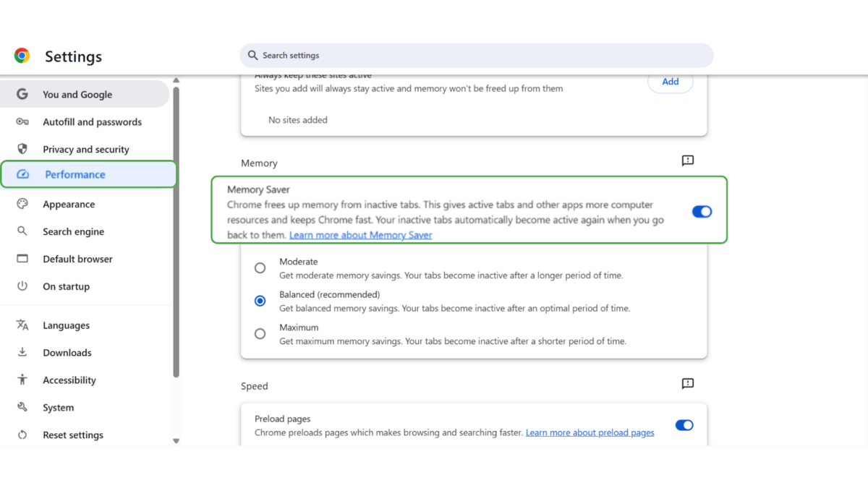Open the Performance settings page
This screenshot has height=488, width=868.
click(x=88, y=174)
